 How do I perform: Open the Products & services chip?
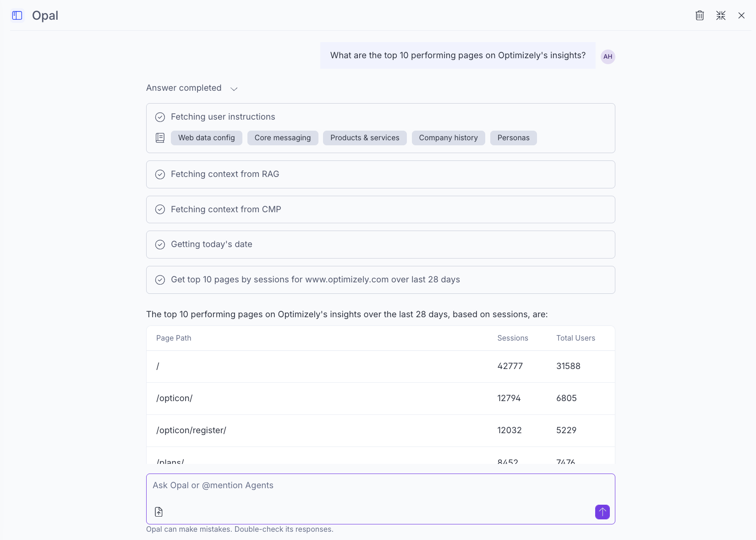tap(365, 138)
